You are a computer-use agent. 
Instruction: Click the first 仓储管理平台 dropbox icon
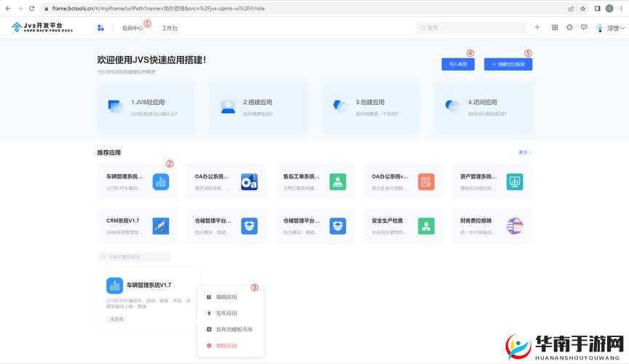[x=249, y=226]
